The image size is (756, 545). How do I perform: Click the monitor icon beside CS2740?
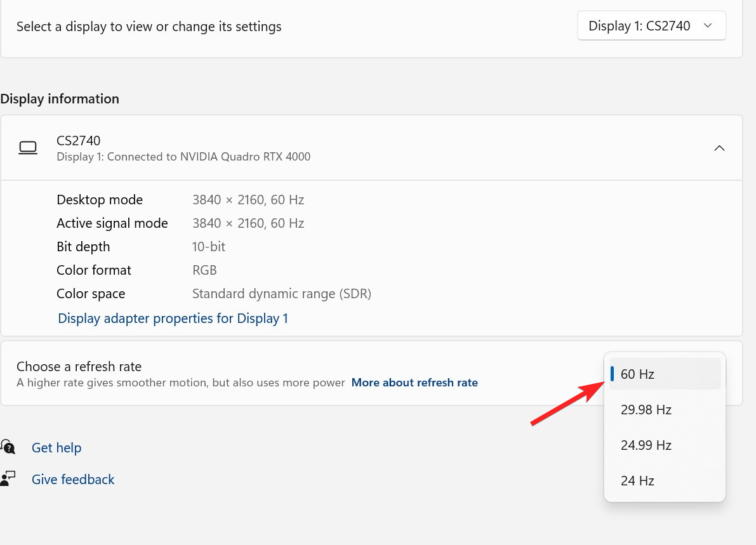click(x=28, y=148)
